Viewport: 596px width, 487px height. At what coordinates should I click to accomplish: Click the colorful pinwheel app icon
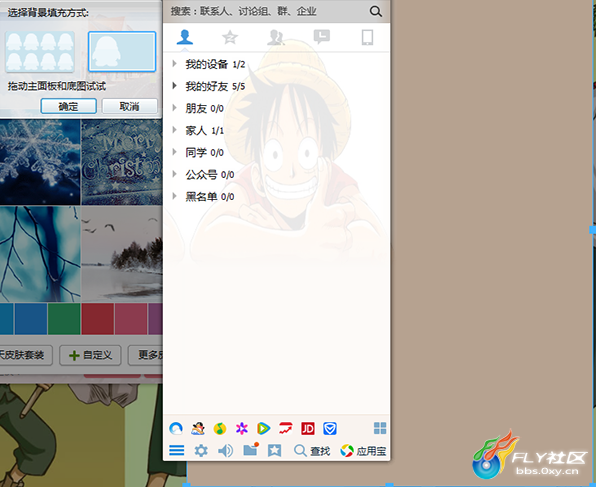pyautogui.click(x=242, y=428)
